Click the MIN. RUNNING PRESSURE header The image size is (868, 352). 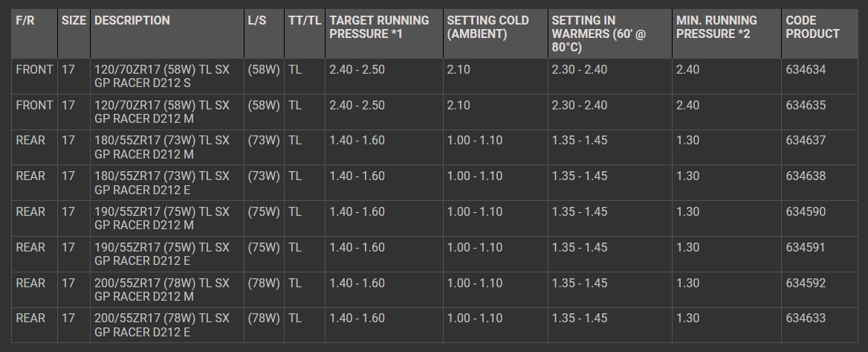tap(716, 27)
